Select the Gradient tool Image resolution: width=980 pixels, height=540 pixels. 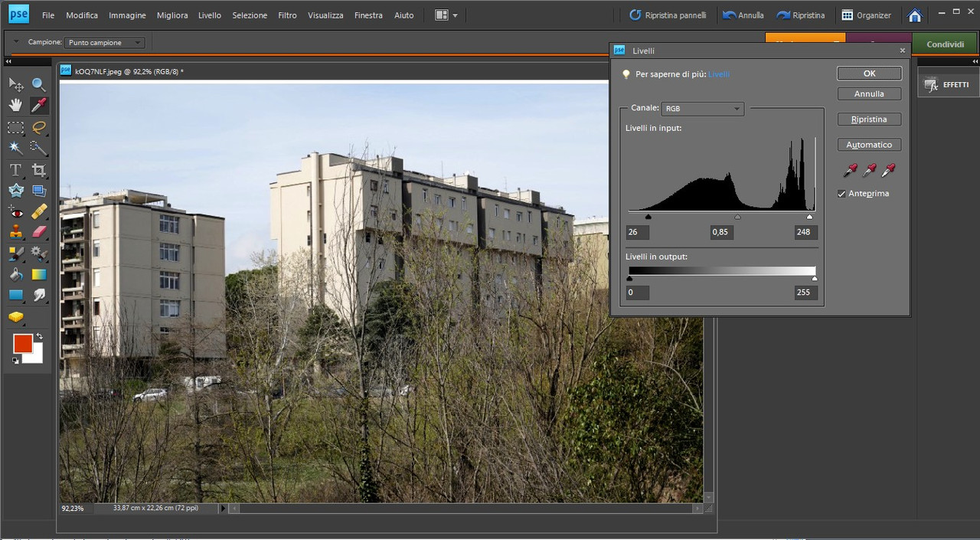pyautogui.click(x=39, y=273)
